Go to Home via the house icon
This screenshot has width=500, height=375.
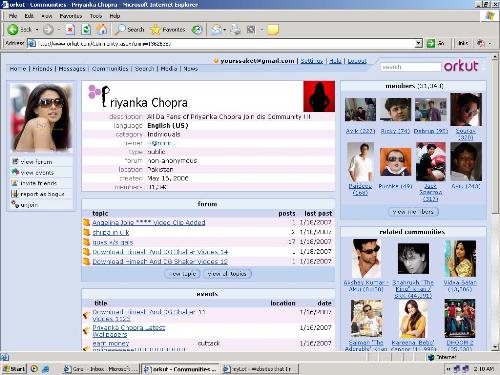102,30
